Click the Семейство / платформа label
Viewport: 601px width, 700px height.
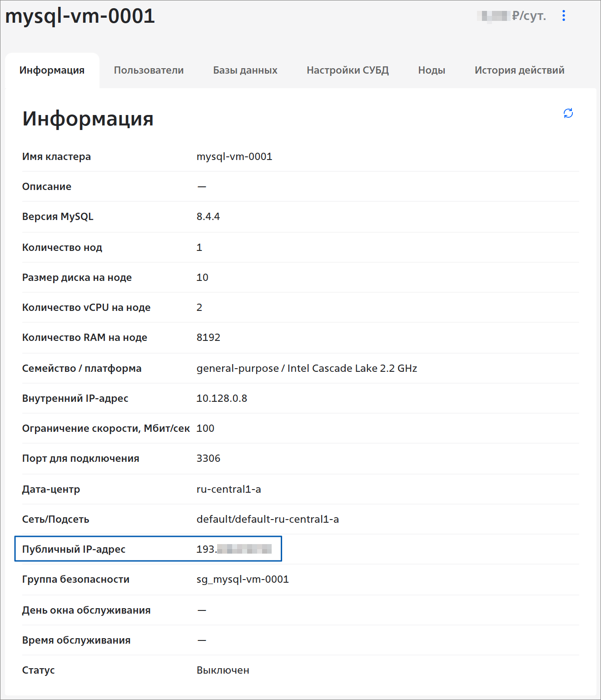coord(82,368)
